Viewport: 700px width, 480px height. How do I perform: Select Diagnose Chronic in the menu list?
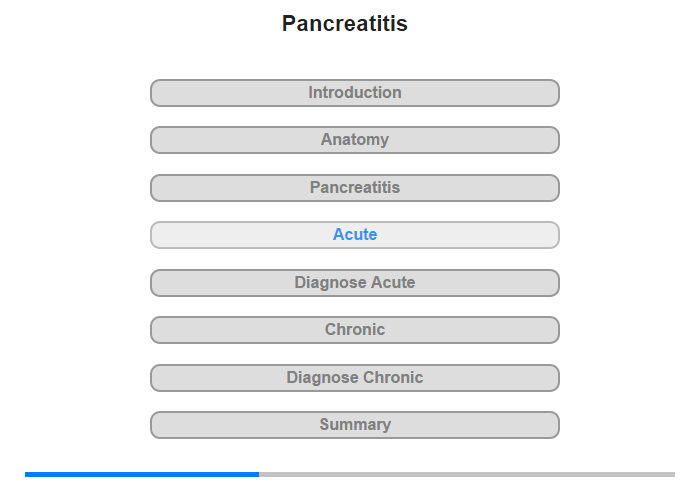coord(354,378)
